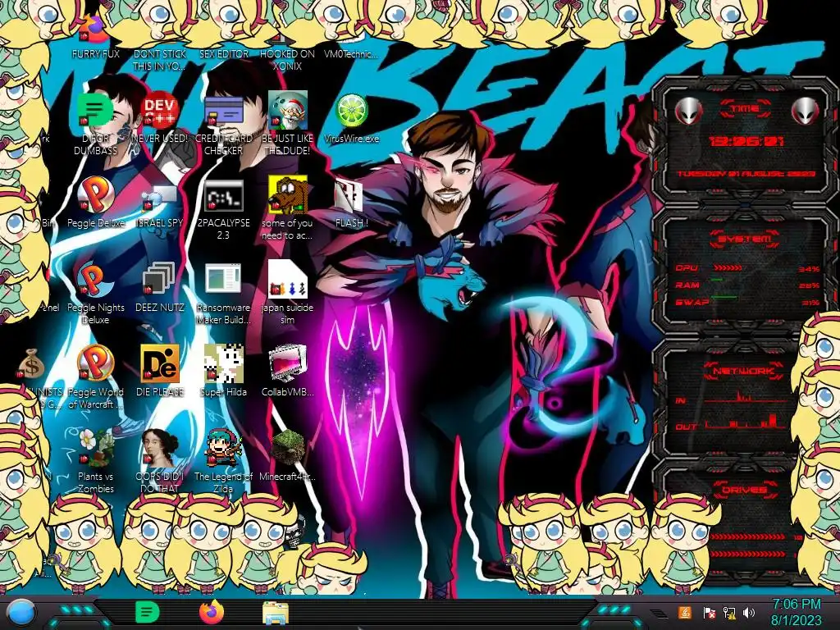Click the CPU usage bar in the System widget
This screenshot has height=630, width=840.
728,268
